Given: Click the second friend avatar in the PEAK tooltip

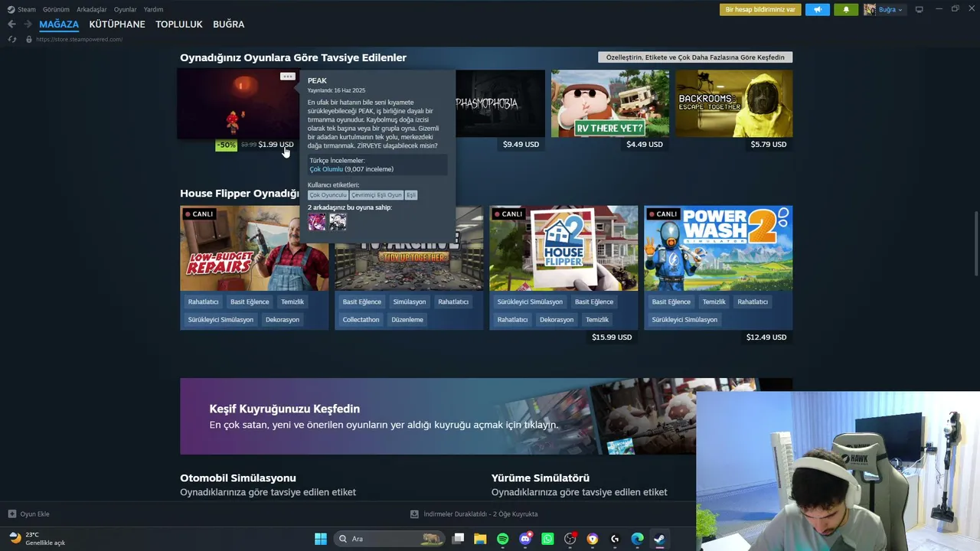Looking at the screenshot, I should tap(338, 222).
